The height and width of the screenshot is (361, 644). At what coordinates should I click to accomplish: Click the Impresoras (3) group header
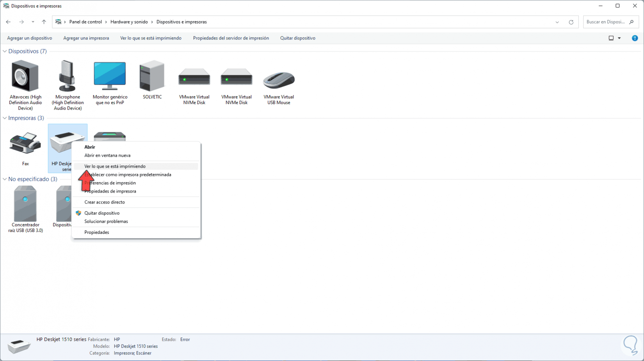26,118
